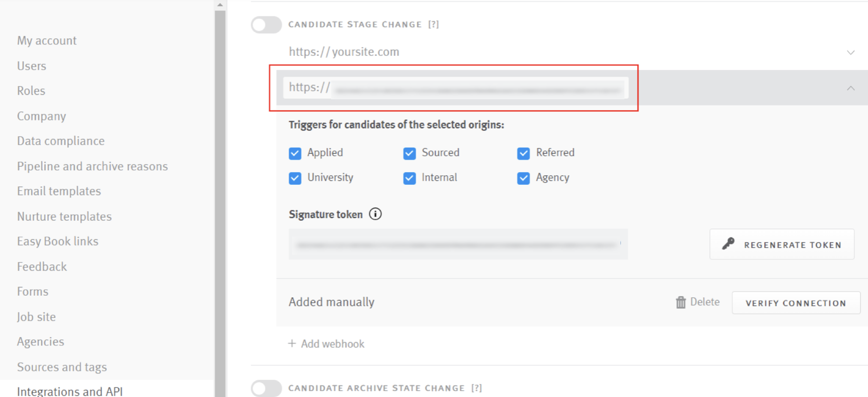
Task: Collapse the expanded webhook entry
Action: pos(850,87)
